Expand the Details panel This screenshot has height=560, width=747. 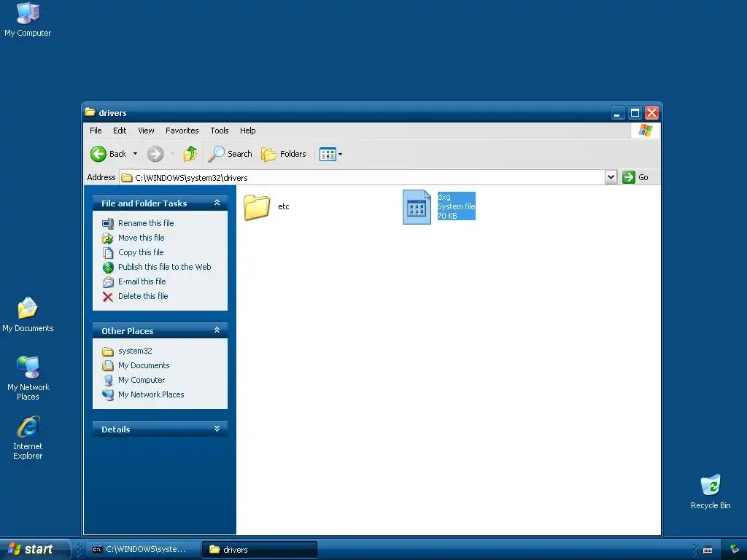217,429
